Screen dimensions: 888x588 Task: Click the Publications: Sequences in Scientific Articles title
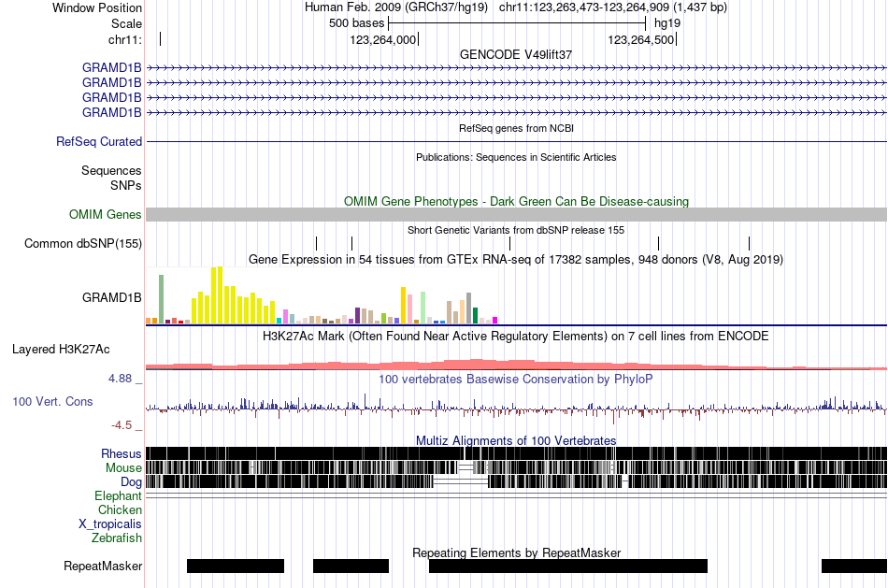tap(516, 157)
